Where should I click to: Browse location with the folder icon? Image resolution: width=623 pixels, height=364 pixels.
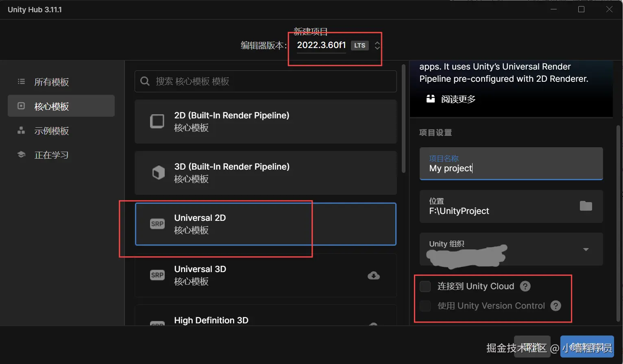click(586, 206)
